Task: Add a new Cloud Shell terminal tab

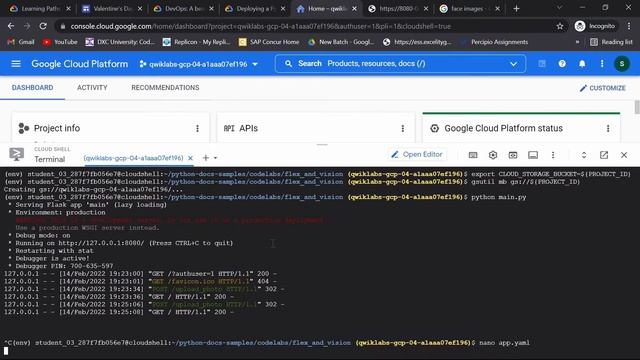Action: [x=206, y=158]
